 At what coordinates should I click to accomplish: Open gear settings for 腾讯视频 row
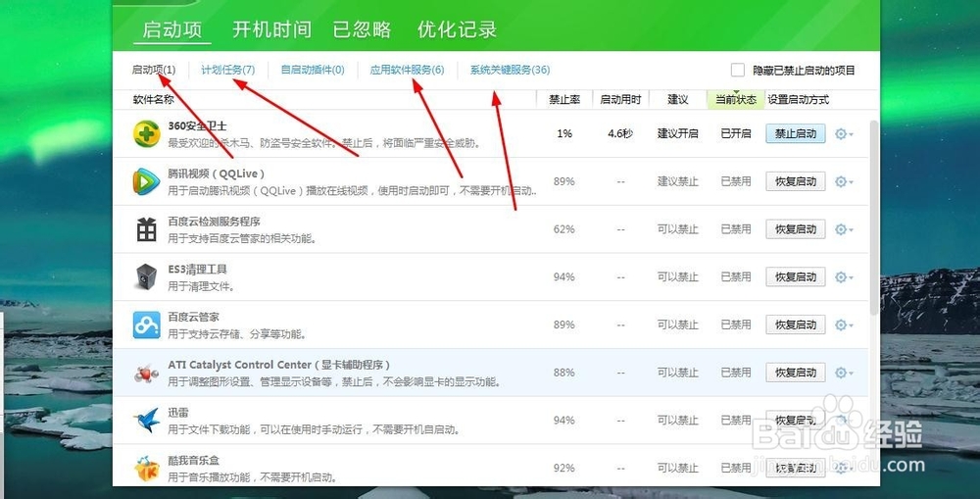click(x=844, y=181)
